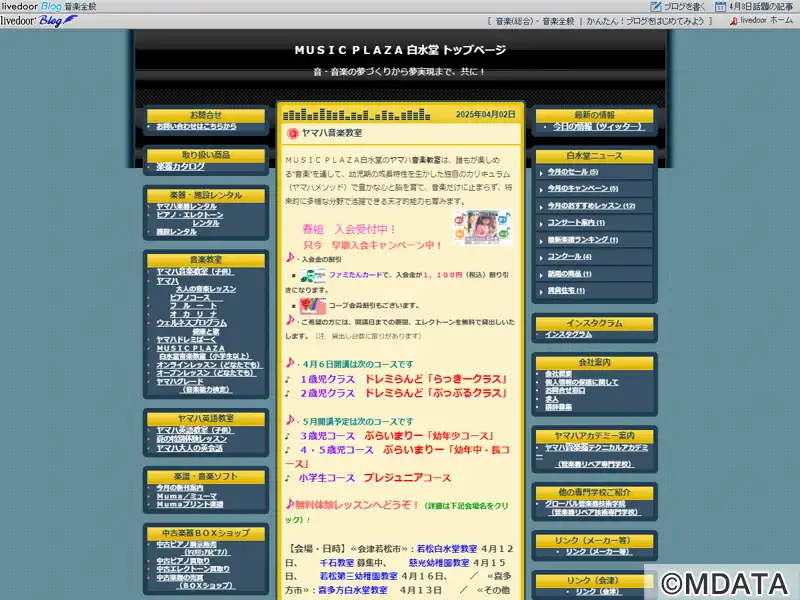
Task: Click the calendar icon beside 4月3日話題の記事
Action: [x=720, y=7]
